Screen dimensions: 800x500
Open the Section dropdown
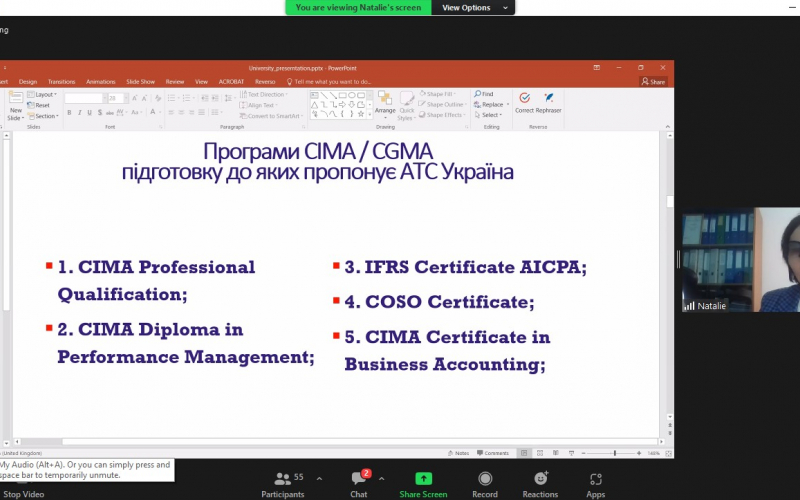pos(43,116)
